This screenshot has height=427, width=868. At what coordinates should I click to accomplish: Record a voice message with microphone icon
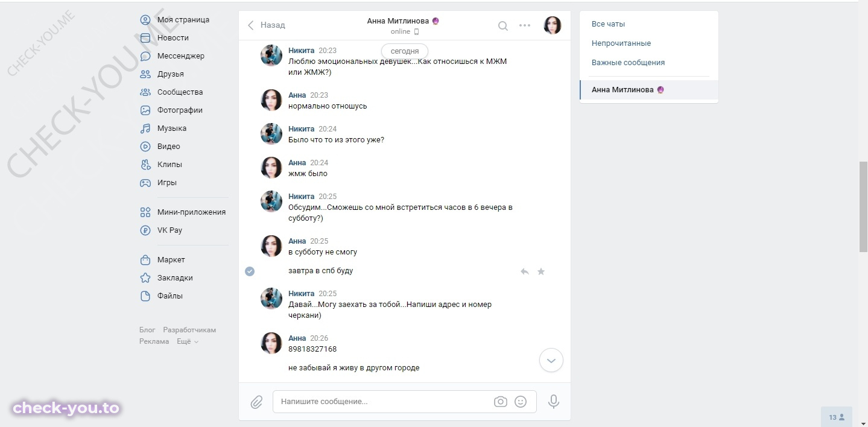tap(554, 402)
